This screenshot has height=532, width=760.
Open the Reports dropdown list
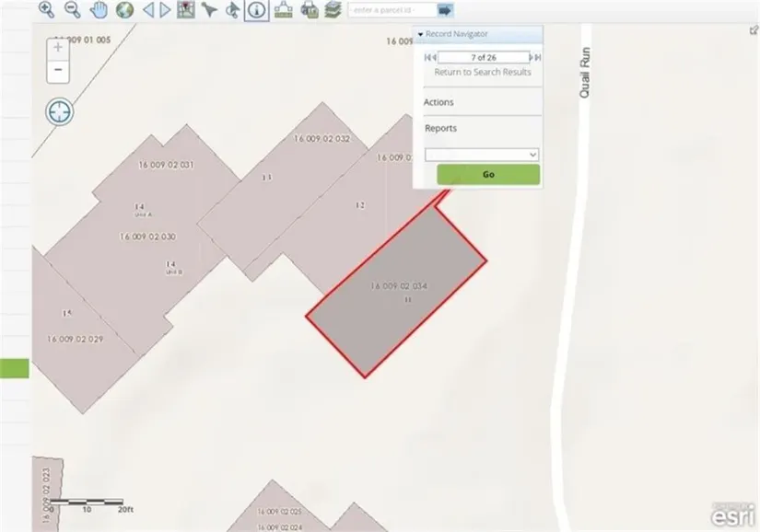(x=481, y=155)
